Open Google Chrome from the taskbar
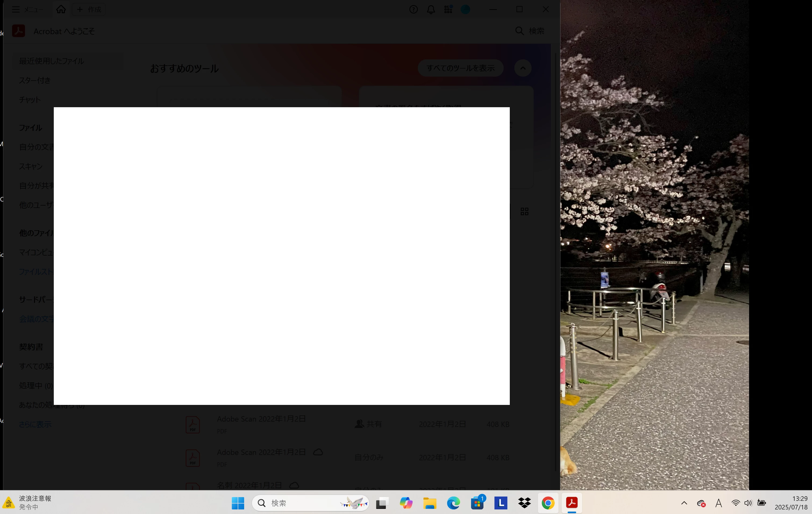 pyautogui.click(x=548, y=503)
